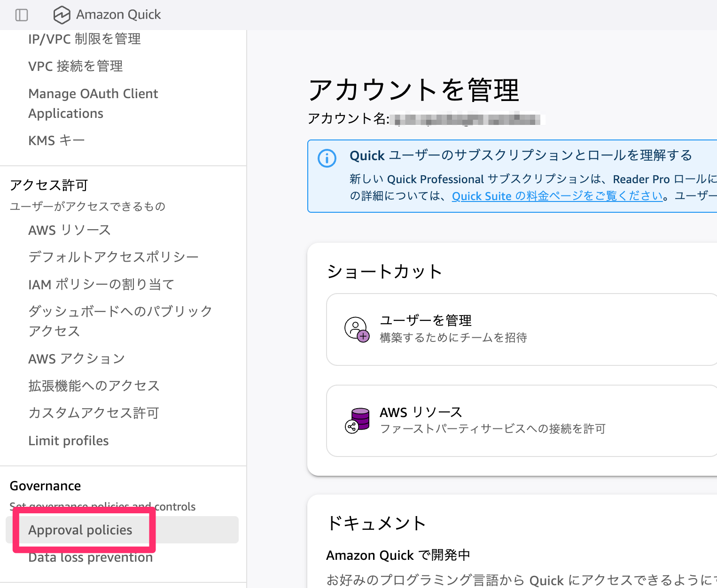The image size is (717, 588).
Task: Open Data loss prevention
Action: point(91,557)
